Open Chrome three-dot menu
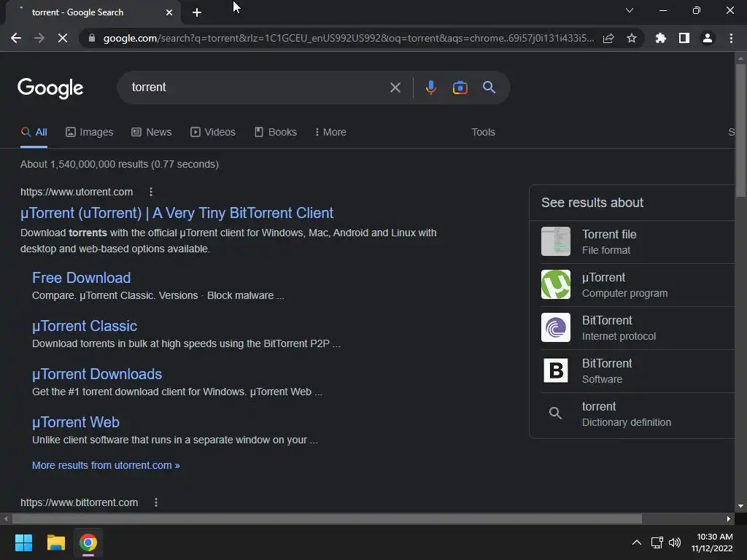This screenshot has width=747, height=560. [x=731, y=38]
